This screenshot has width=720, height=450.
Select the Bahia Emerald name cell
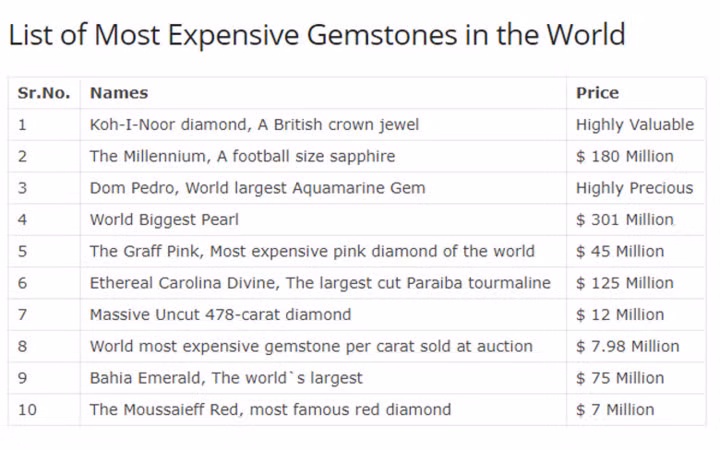point(226,378)
